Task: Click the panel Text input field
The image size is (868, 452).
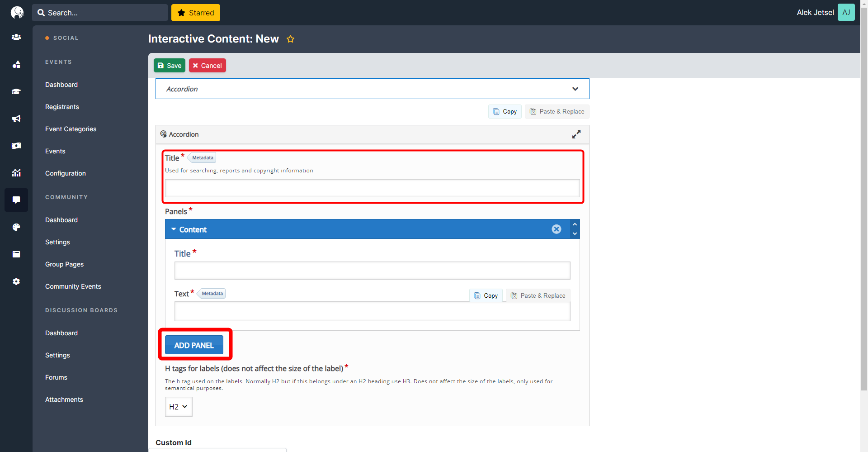Action: point(372,311)
